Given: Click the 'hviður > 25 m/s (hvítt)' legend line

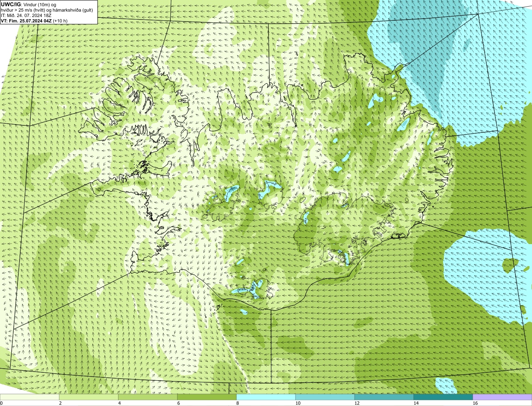Looking at the screenshot, I should (47, 10).
